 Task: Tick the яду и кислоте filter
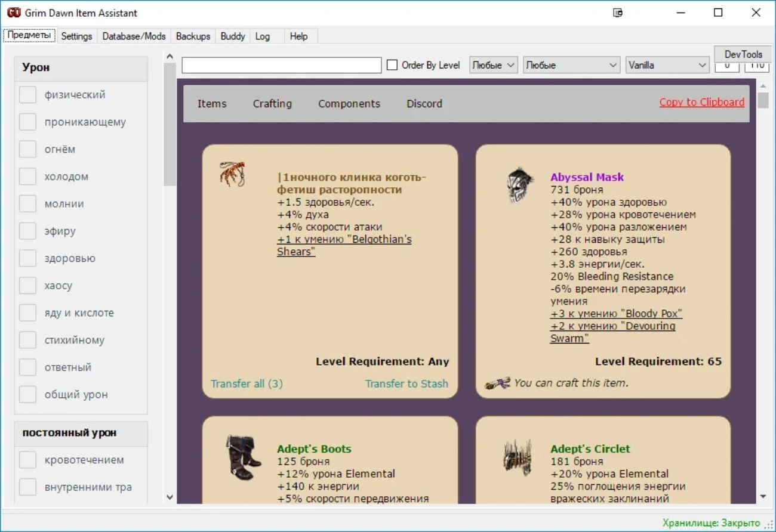28,313
